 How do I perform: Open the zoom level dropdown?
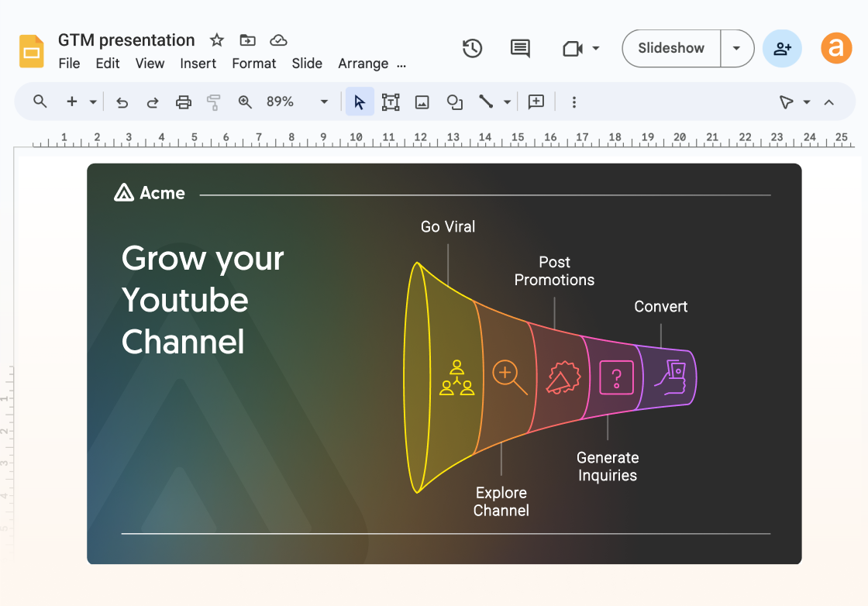pos(323,102)
